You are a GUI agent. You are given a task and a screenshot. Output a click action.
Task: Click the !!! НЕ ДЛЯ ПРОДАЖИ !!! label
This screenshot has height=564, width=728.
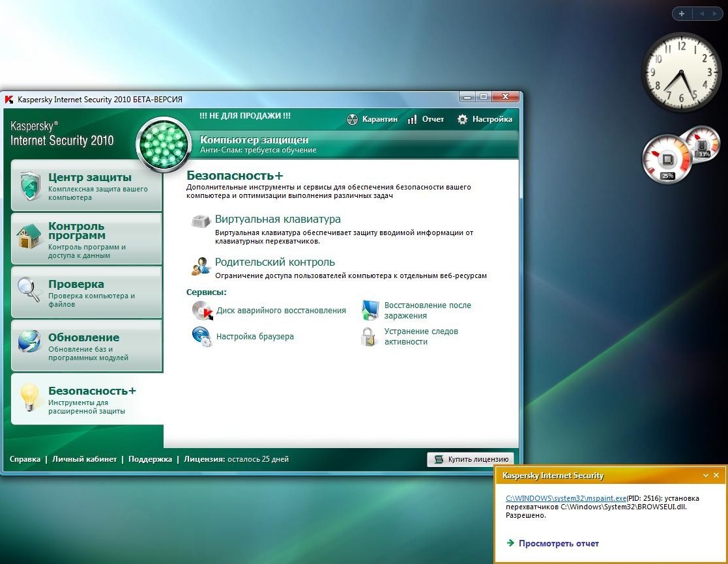click(244, 115)
